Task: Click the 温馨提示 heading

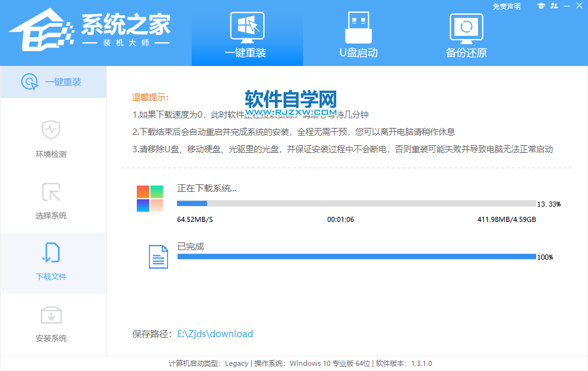Action: (x=150, y=97)
